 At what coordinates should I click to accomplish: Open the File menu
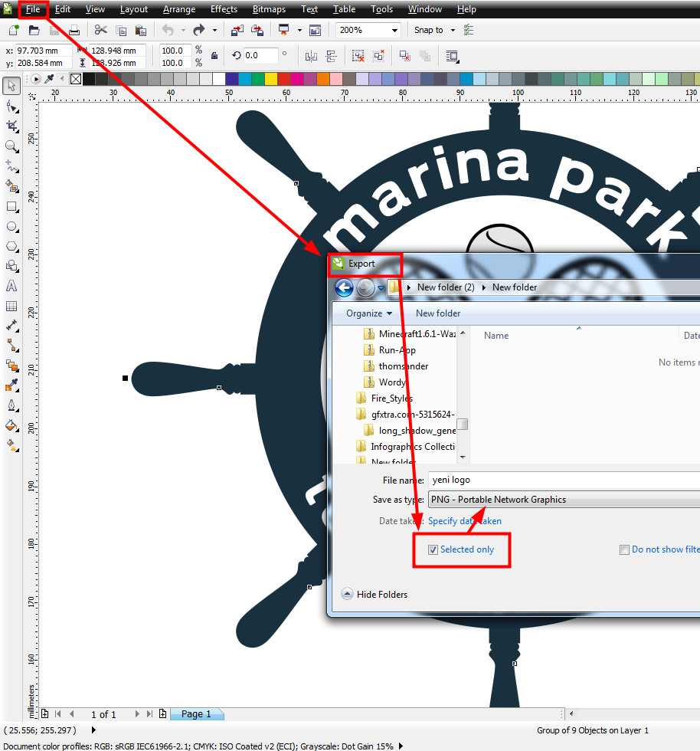click(33, 9)
